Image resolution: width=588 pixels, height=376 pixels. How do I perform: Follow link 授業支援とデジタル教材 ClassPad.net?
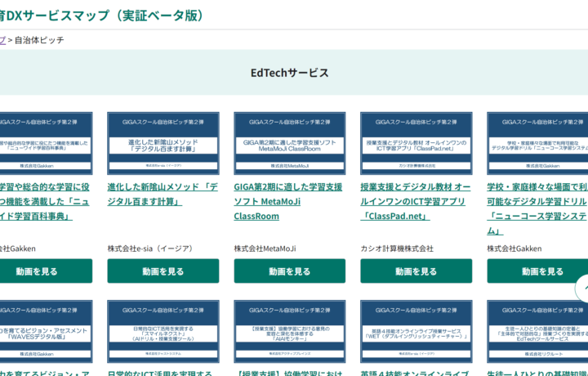point(416,202)
